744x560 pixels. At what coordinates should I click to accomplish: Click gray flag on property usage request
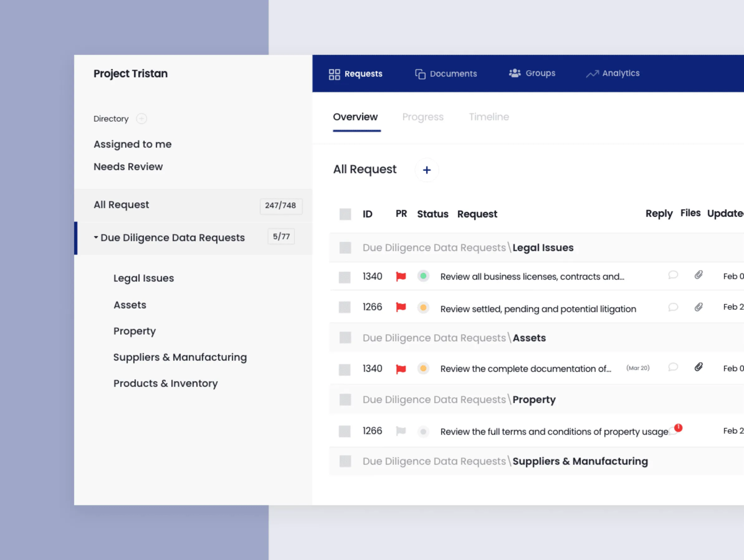click(x=401, y=431)
